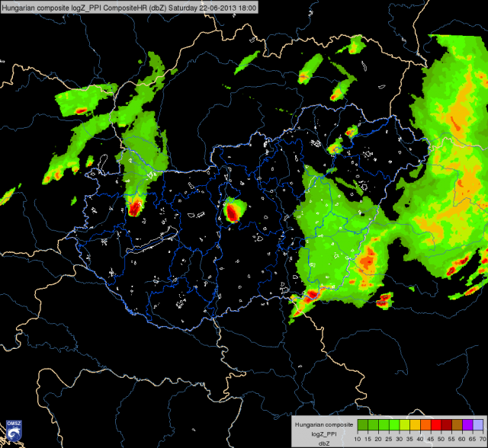Click the '30' tick label on the legend scale
The height and width of the screenshot is (448, 488).
[x=399, y=439]
